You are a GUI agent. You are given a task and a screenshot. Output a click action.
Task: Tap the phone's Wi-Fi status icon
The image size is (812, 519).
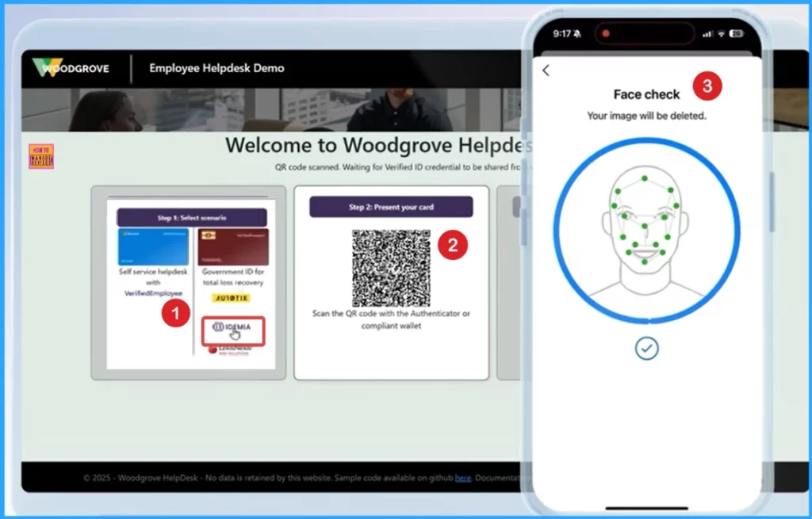[721, 33]
